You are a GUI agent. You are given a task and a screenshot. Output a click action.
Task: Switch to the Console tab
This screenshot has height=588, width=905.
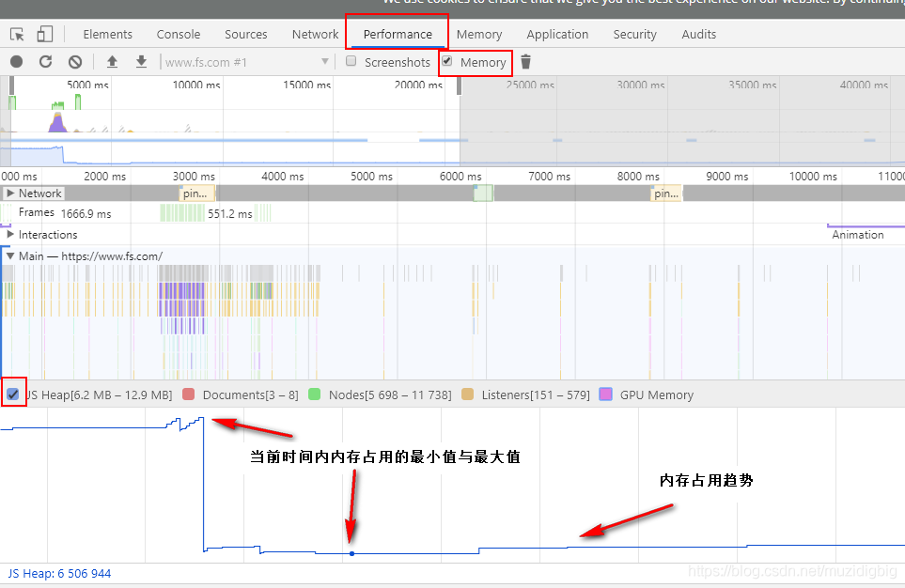coord(179,35)
